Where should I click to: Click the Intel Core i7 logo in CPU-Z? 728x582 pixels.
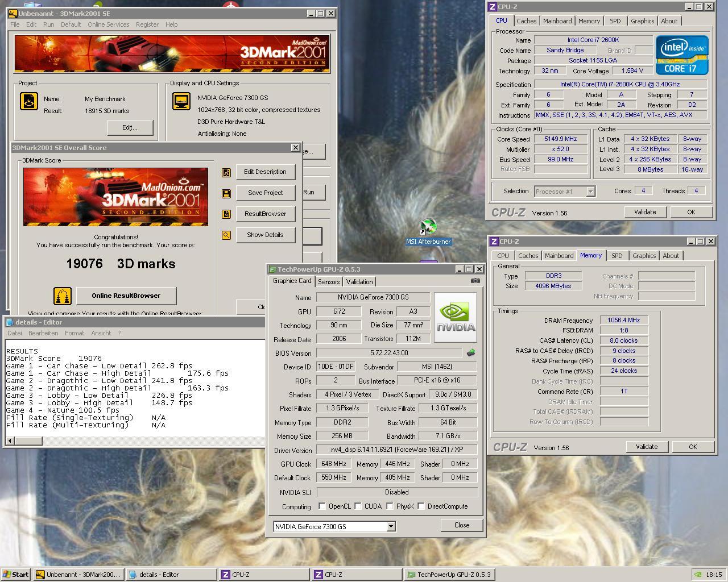tap(682, 55)
